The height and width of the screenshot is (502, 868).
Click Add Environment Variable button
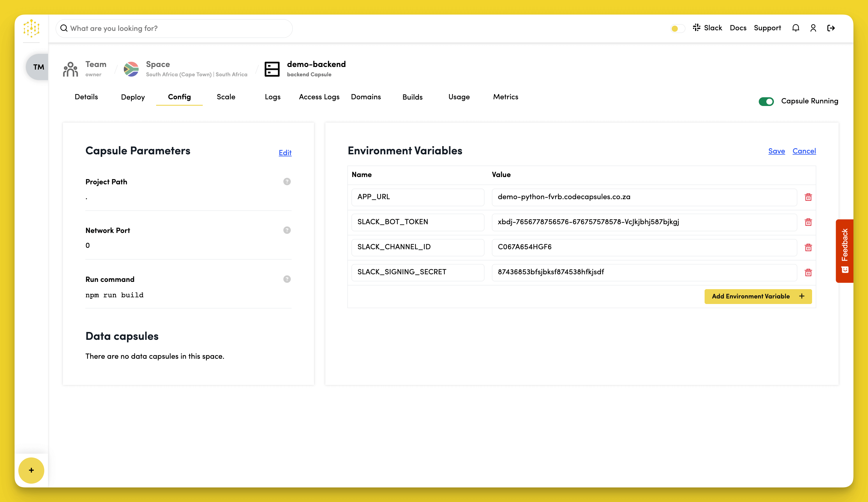[758, 296]
